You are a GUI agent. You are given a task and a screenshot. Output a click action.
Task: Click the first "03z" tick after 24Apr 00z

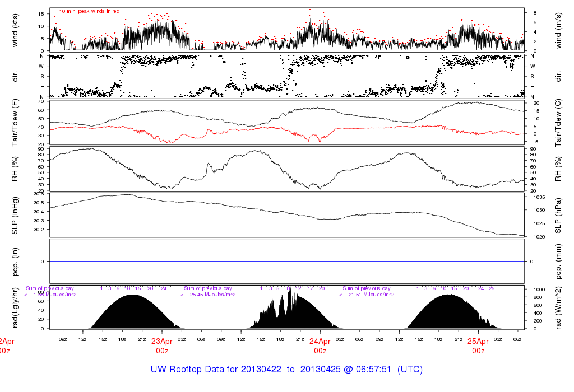pos(340,339)
